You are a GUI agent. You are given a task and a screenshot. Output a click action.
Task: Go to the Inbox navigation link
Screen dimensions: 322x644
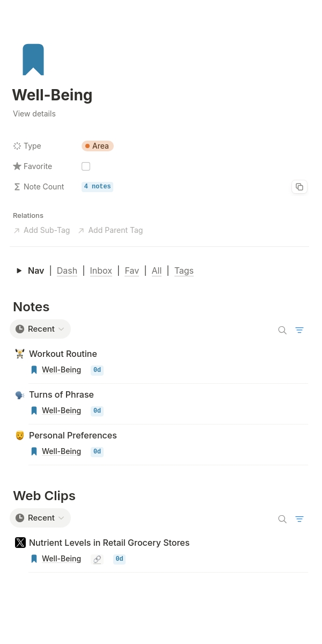101,270
